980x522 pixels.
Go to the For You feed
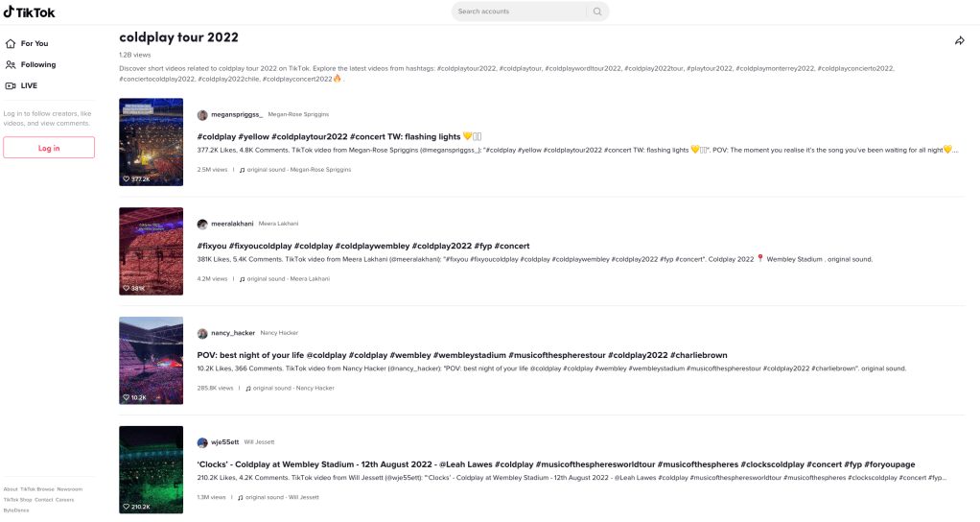[x=34, y=43]
